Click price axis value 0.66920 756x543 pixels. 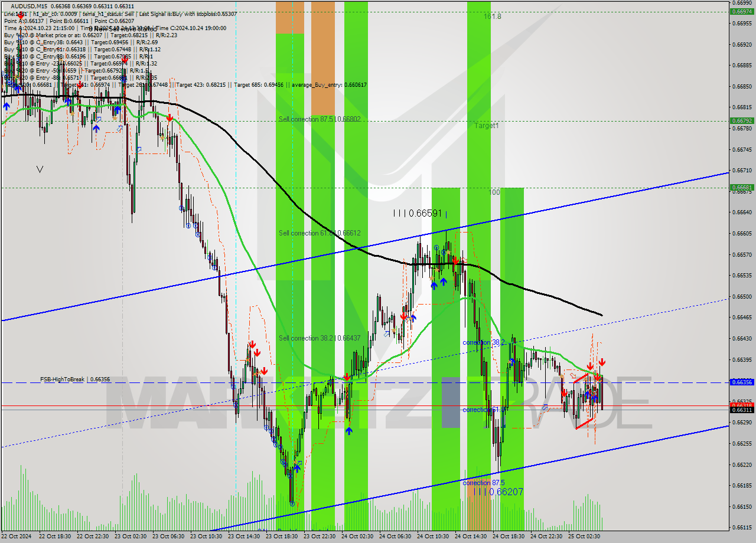tap(742, 44)
